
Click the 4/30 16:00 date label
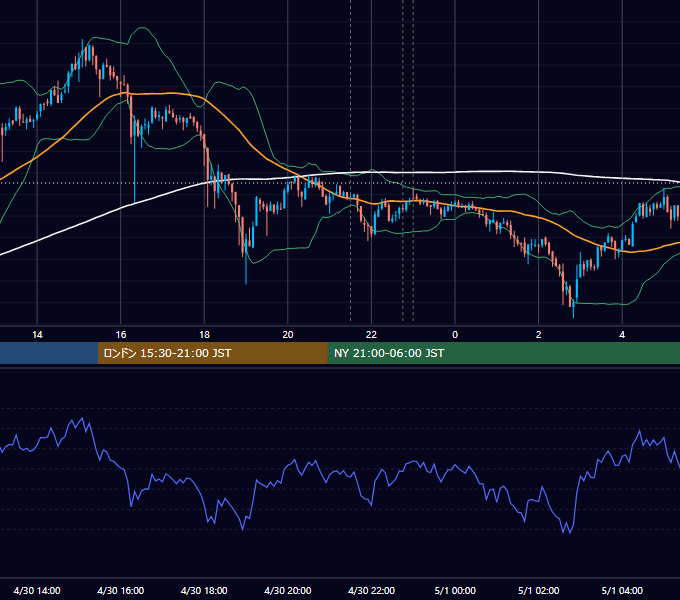point(121,590)
